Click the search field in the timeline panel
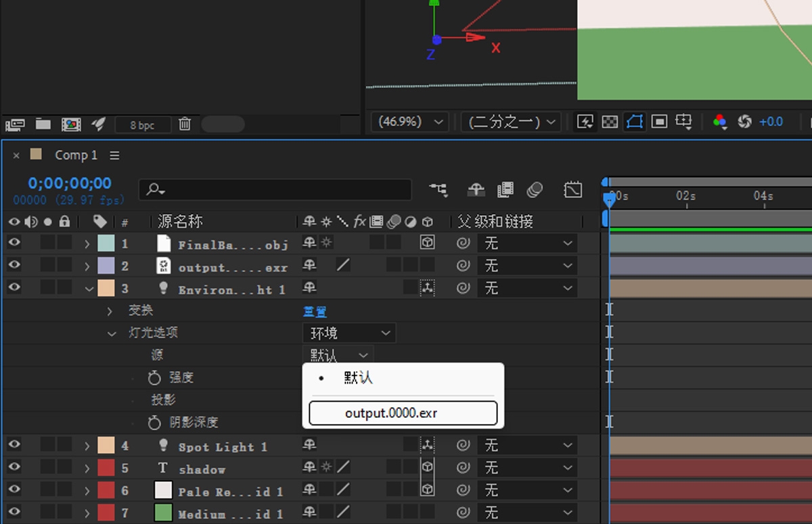 click(274, 190)
